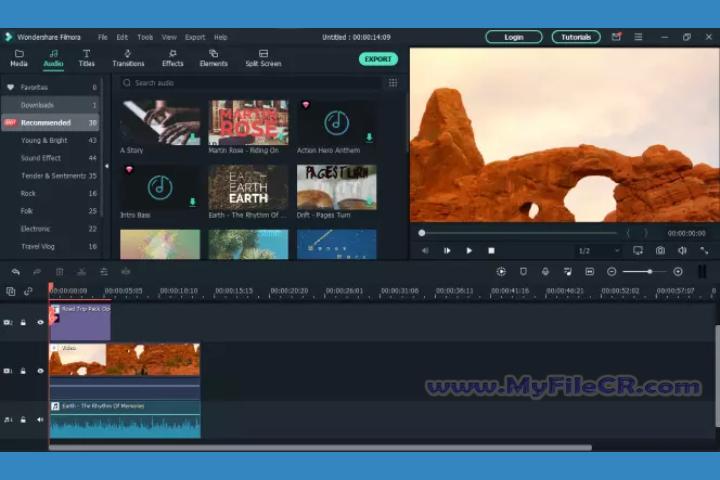Stop the preview playback
This screenshot has width=720, height=480.
[x=491, y=250]
